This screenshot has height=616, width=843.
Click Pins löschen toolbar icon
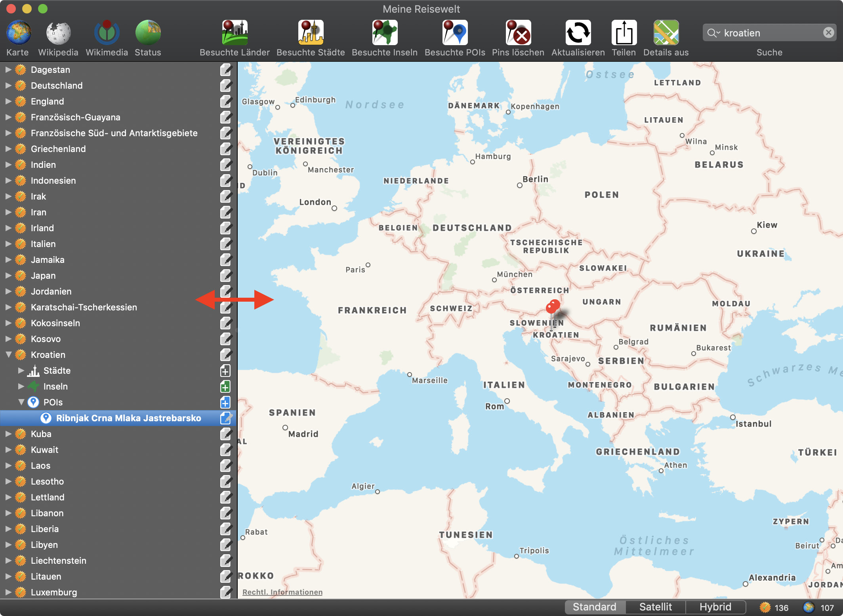(x=518, y=33)
